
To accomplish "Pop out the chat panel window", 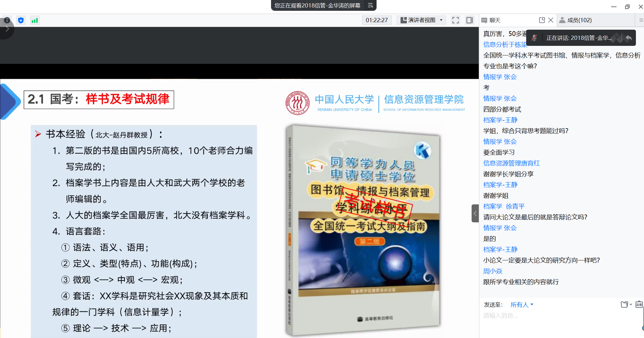I will [542, 20].
